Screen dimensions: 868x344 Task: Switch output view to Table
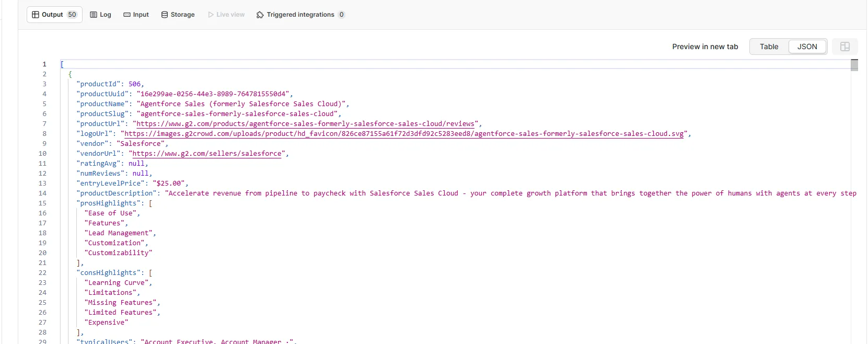coord(769,47)
